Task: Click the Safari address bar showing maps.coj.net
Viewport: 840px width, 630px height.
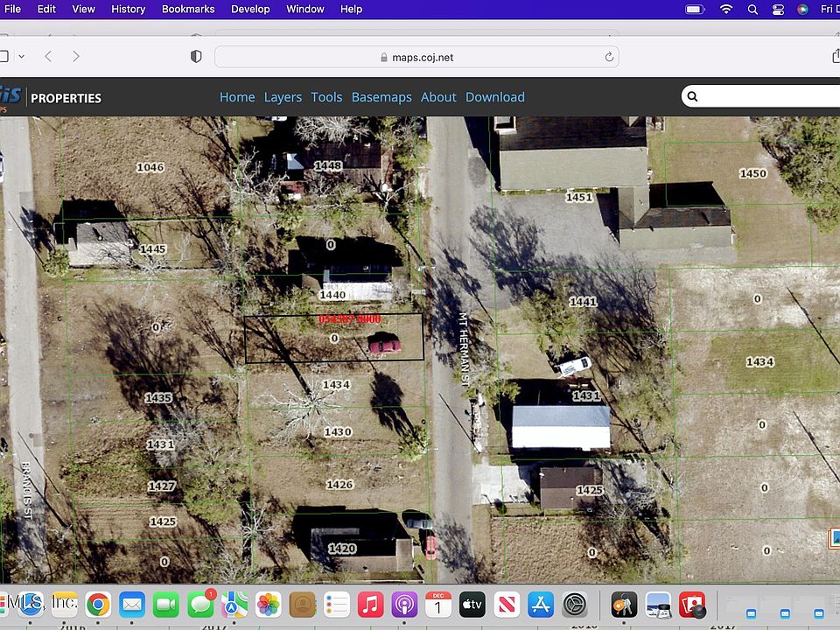Action: pos(416,57)
